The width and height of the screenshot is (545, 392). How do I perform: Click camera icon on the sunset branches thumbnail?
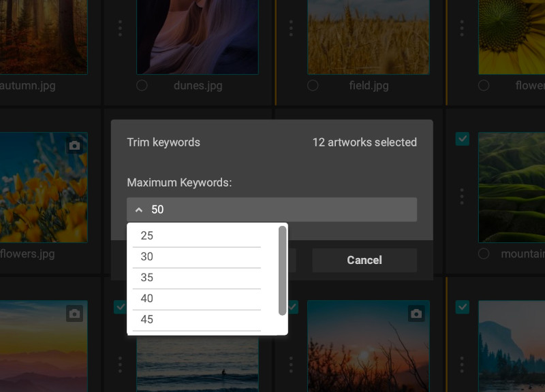pos(416,313)
